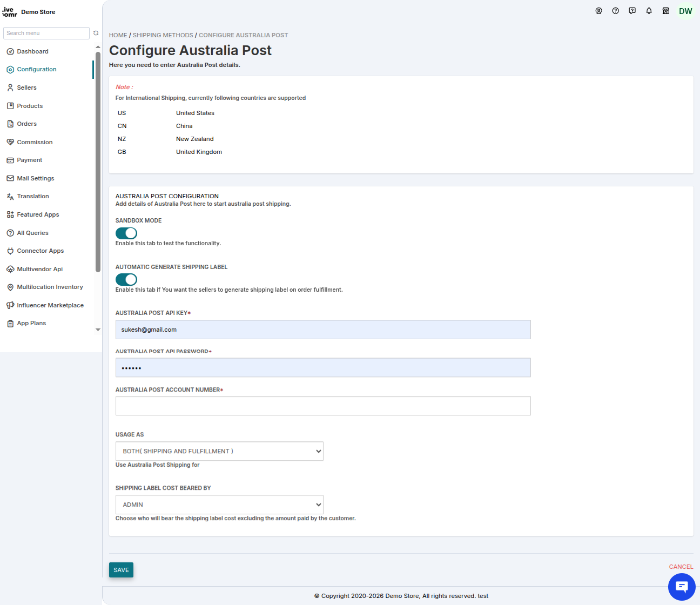
Task: Open the user profile icon in header
Action: (x=598, y=11)
